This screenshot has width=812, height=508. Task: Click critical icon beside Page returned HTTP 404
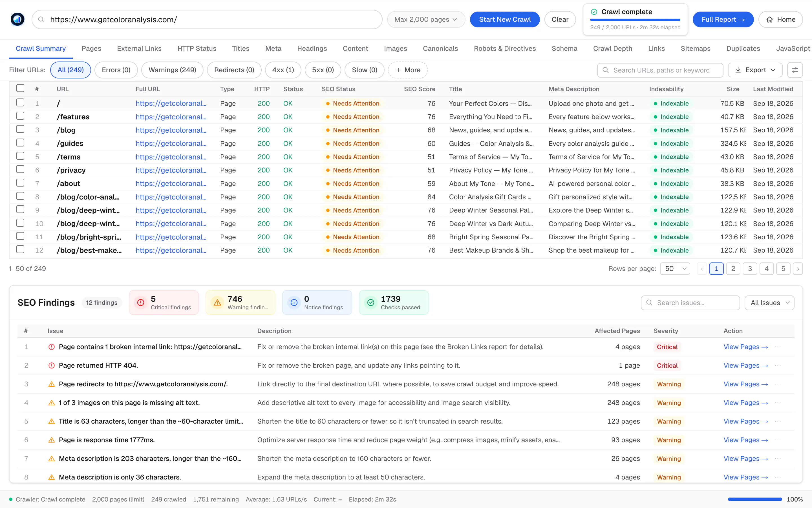click(52, 365)
